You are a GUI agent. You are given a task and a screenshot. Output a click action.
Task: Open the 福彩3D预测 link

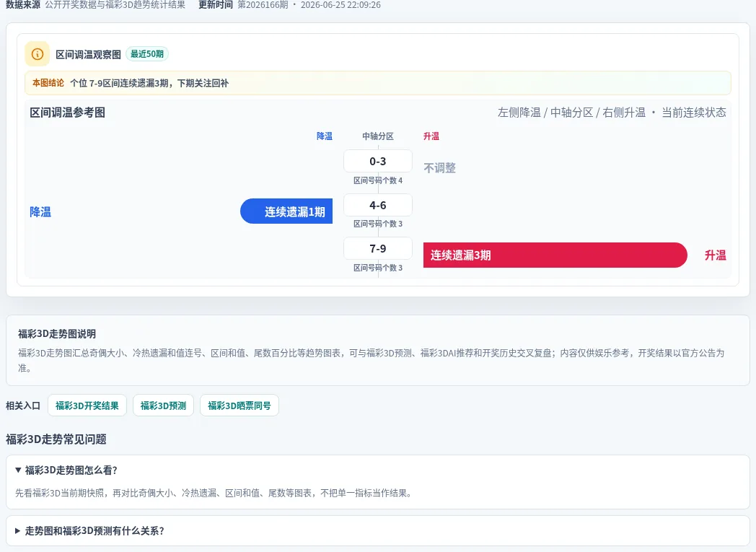click(163, 406)
